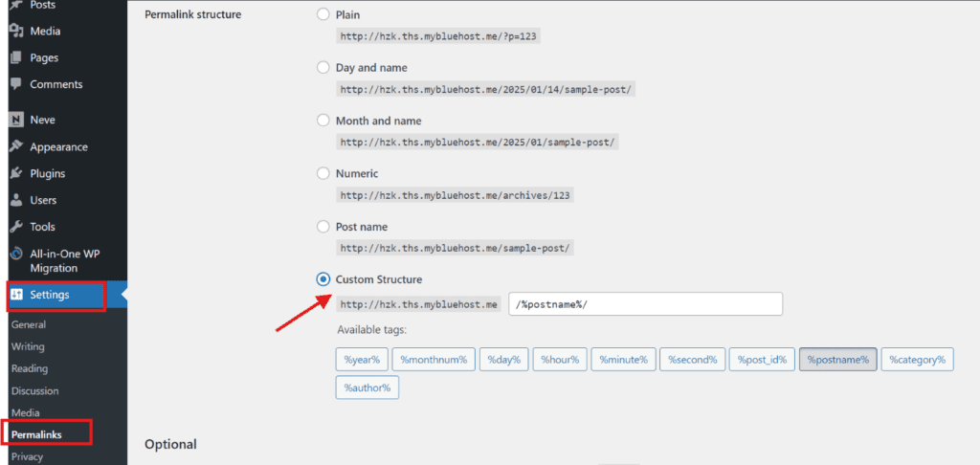
Task: Insert the %day% tag
Action: point(504,360)
